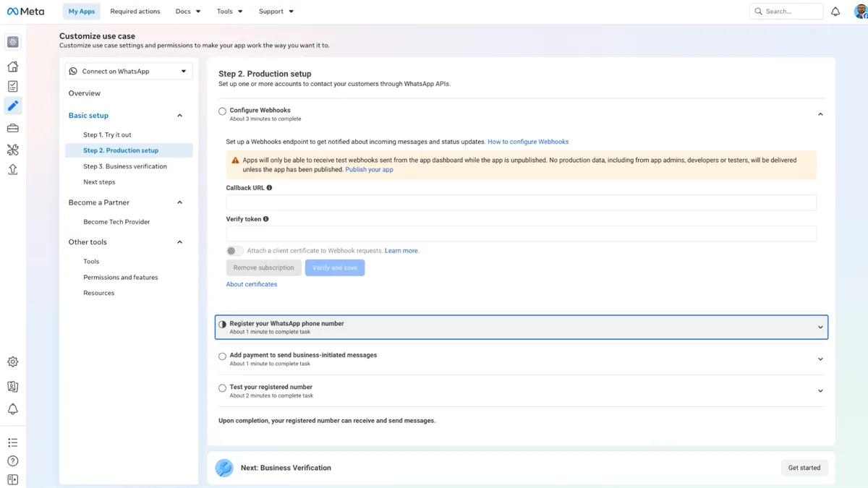Open the app roles icon in the sidebar
Screen dimensions: 868x488
click(x=13, y=387)
